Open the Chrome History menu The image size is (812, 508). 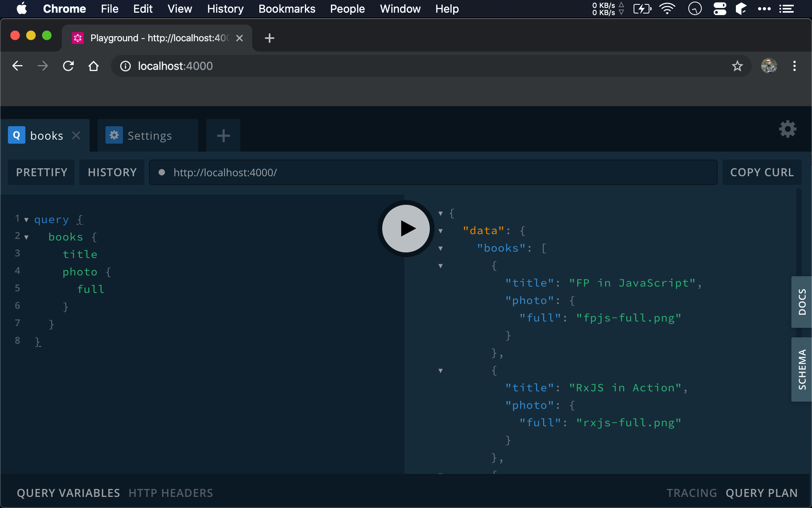coord(225,9)
